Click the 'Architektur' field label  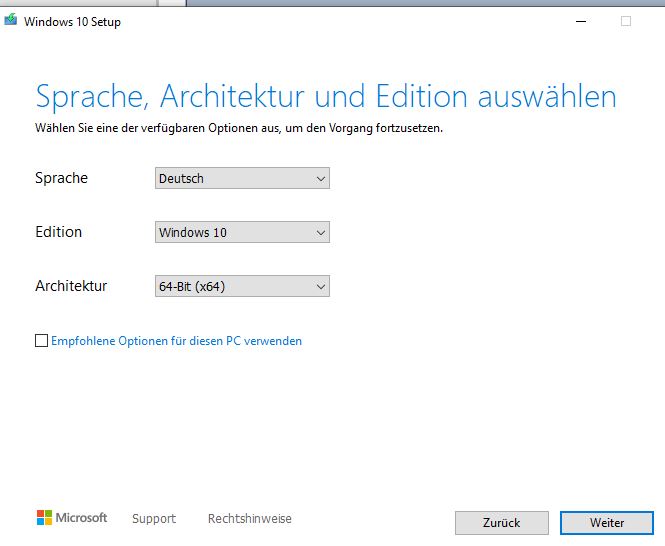tap(71, 286)
